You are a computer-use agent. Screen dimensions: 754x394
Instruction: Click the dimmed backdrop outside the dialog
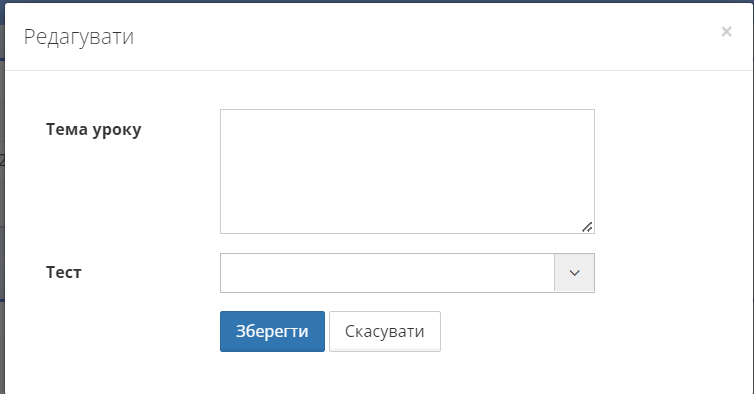pos(2,192)
